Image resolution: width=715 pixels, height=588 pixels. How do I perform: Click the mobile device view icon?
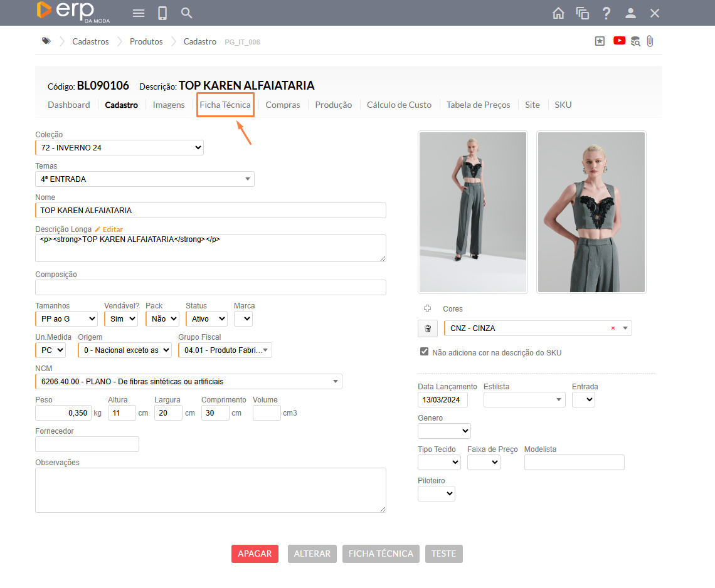162,13
